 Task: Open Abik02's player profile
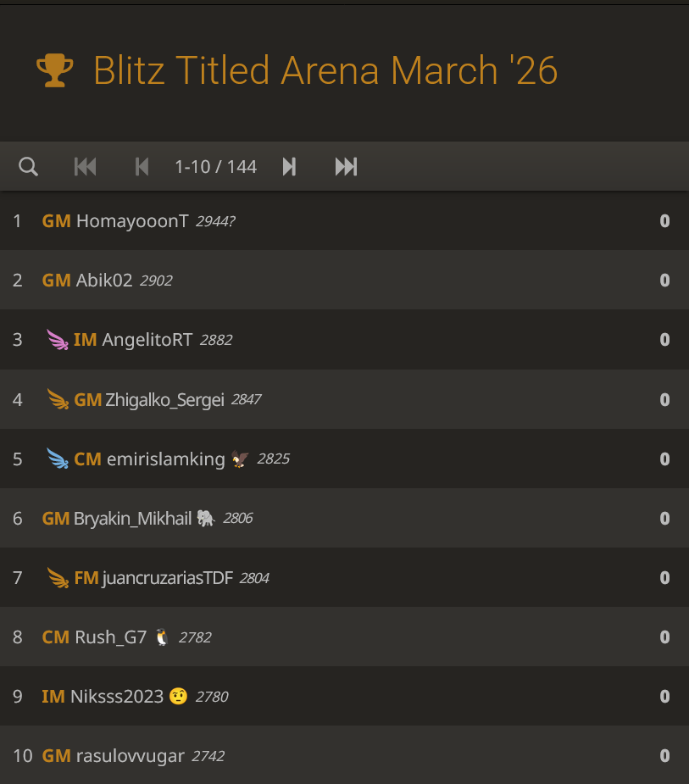pos(104,281)
